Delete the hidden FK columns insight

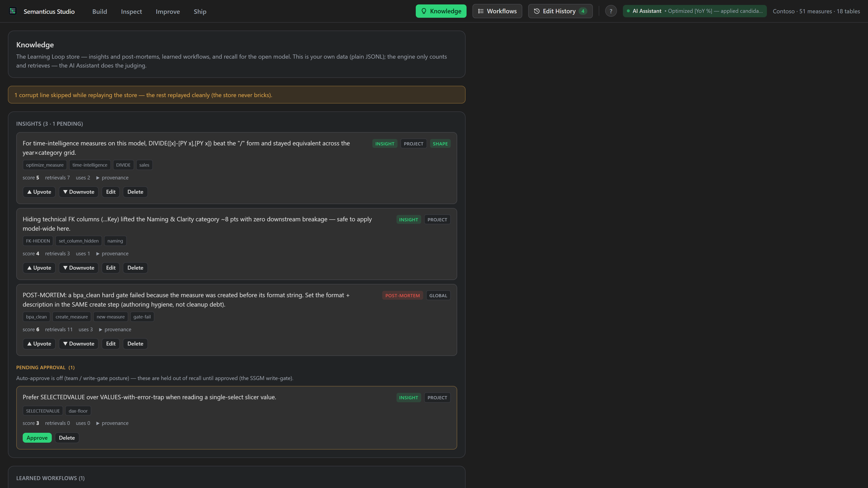[135, 268]
